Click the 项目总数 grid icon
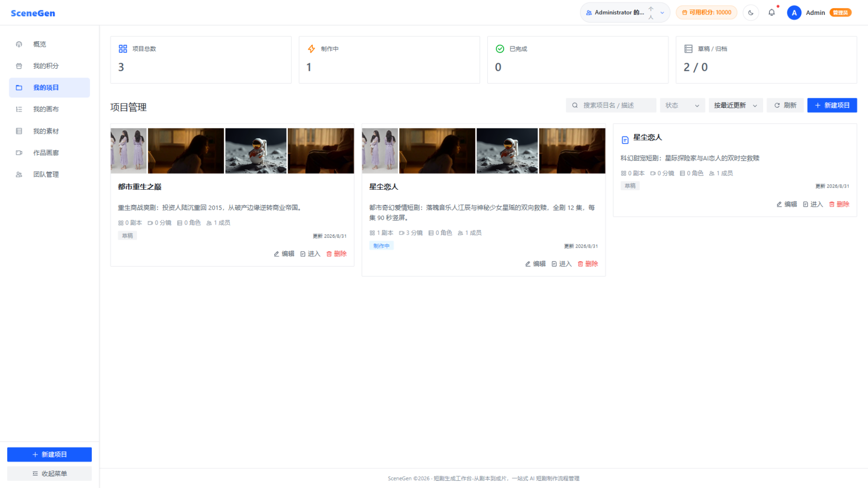 point(123,49)
